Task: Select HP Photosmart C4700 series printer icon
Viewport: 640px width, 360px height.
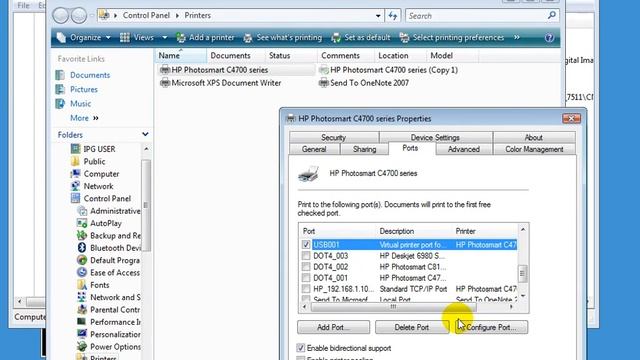Action: click(x=164, y=70)
